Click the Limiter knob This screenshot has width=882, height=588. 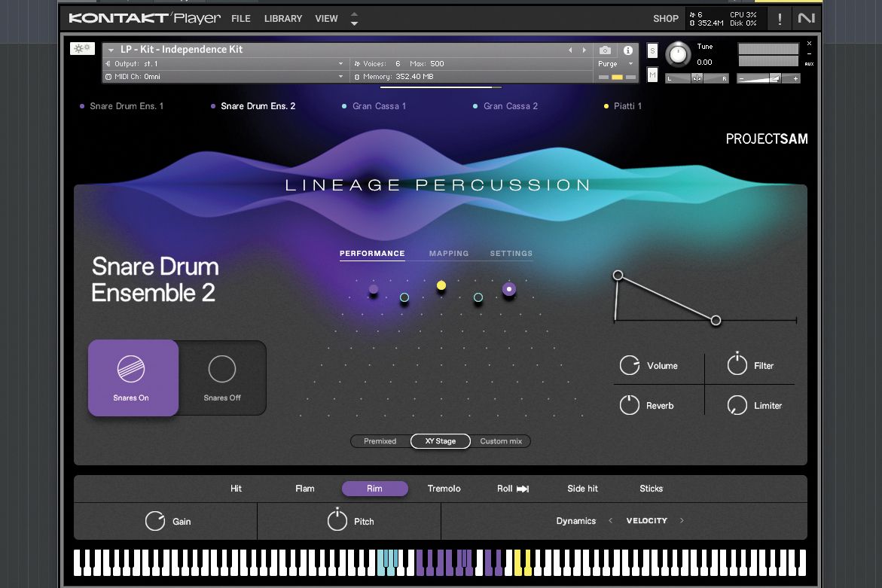[x=737, y=405]
